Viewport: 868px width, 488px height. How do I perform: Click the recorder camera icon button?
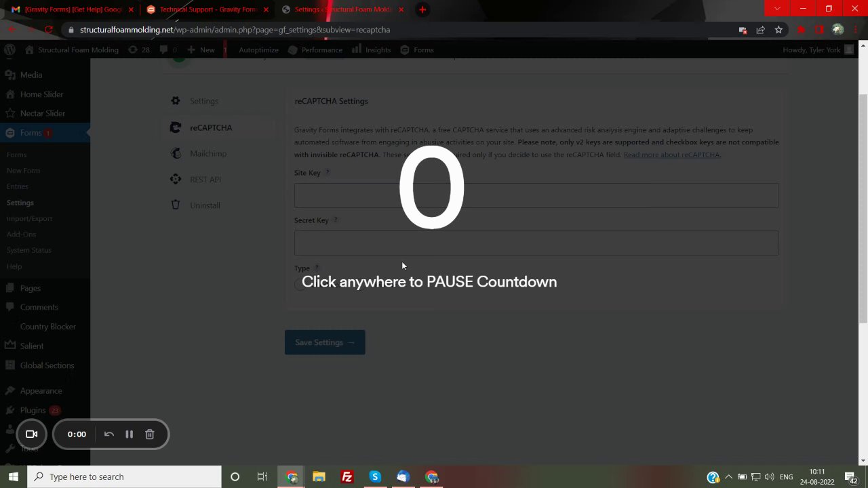pos(31,434)
